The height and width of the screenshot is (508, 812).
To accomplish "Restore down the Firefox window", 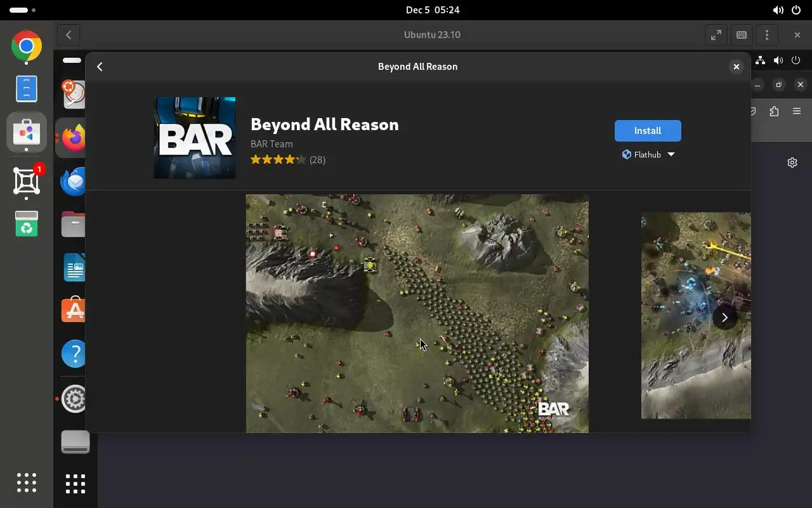I will [x=779, y=84].
